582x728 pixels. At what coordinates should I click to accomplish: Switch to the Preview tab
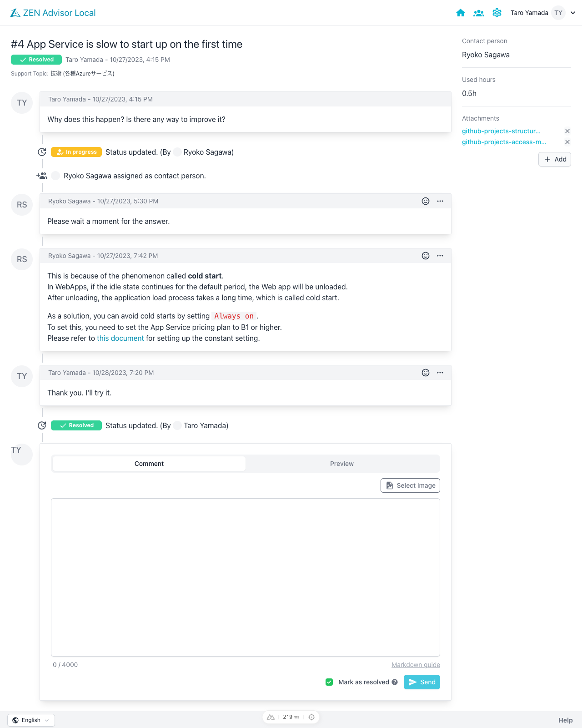(x=342, y=464)
